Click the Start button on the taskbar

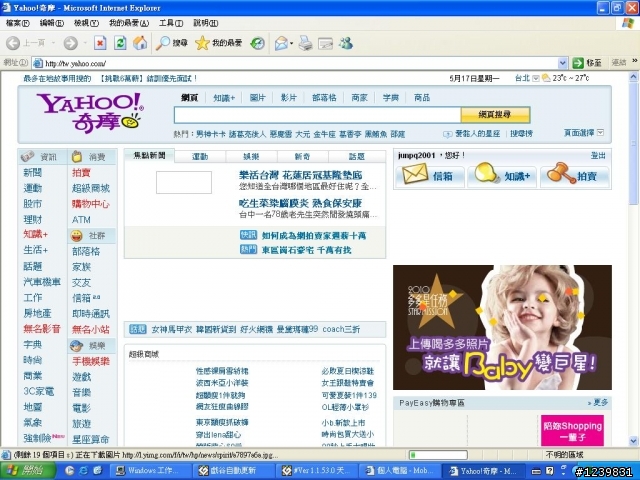(x=28, y=471)
